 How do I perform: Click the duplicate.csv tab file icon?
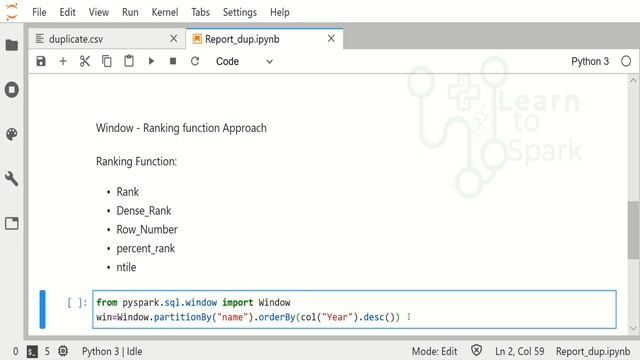[40, 39]
